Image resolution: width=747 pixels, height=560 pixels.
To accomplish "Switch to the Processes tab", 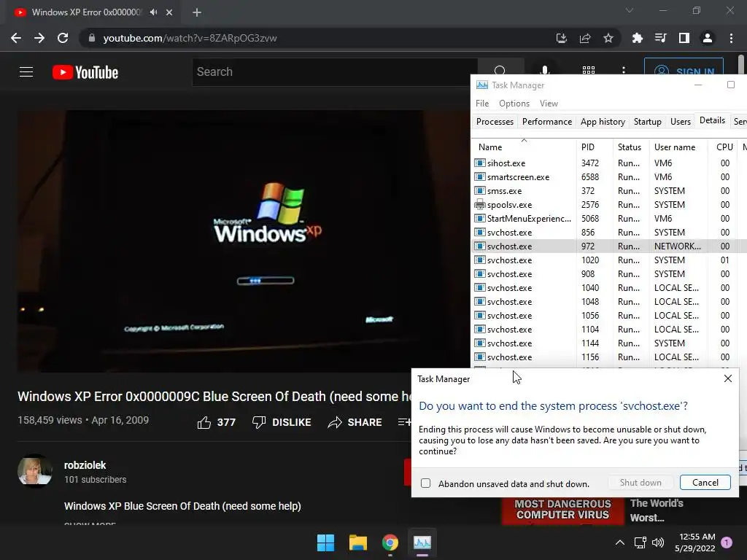I will point(495,122).
